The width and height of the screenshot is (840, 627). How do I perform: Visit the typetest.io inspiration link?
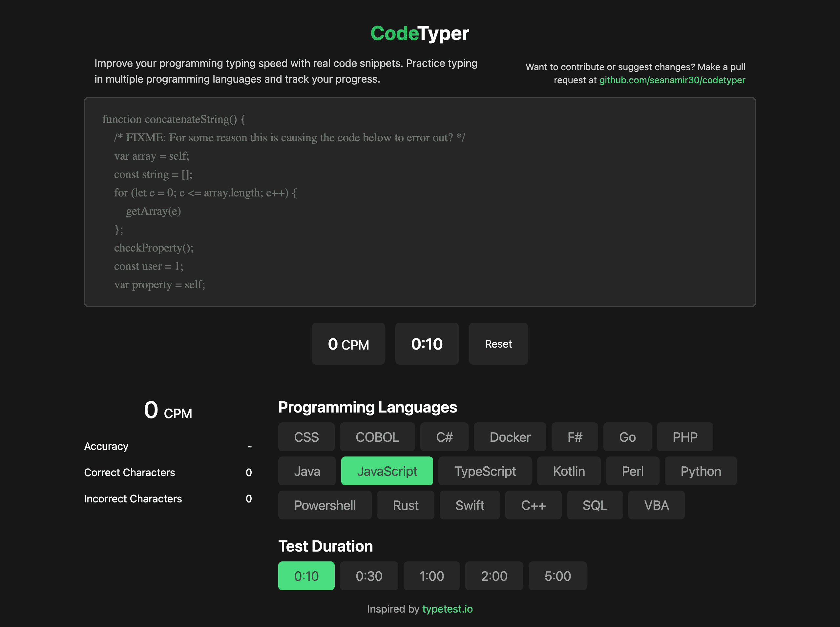point(447,609)
